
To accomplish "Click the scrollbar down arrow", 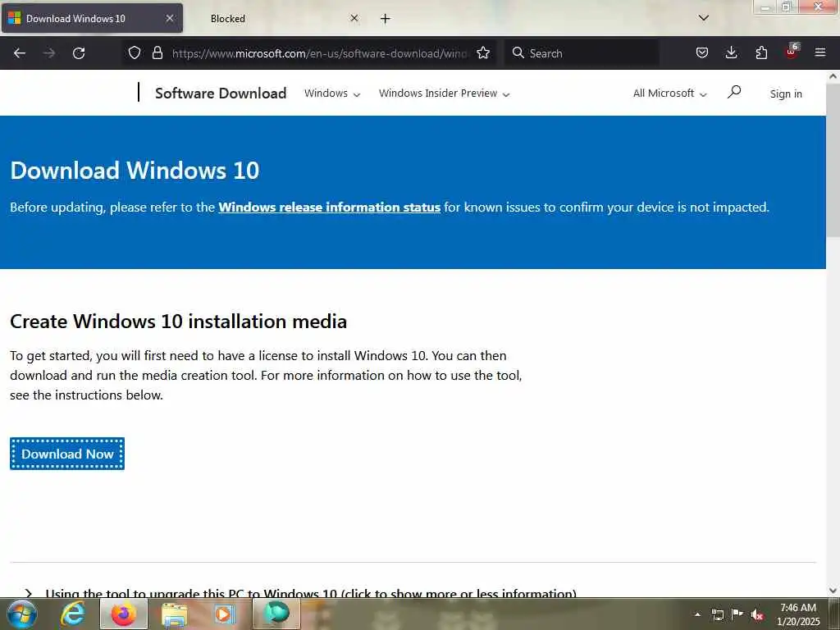I will click(833, 591).
